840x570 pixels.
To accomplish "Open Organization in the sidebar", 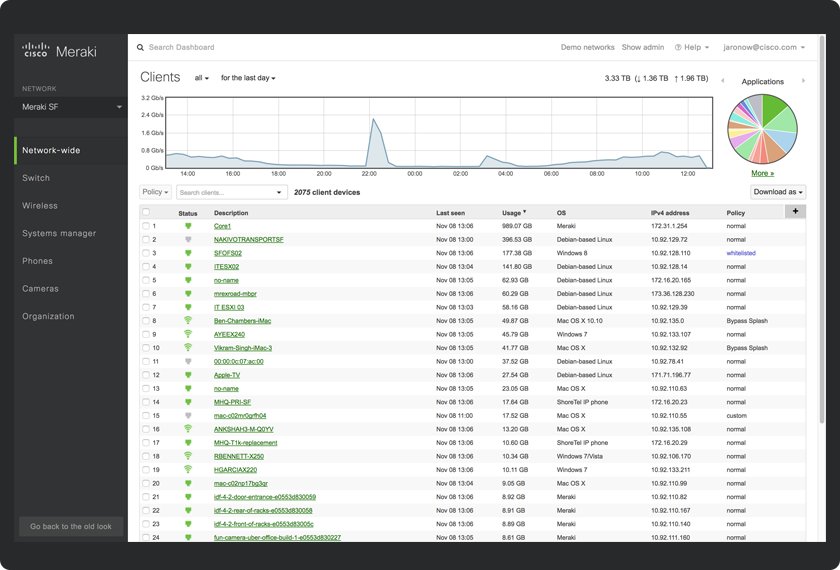I will [x=48, y=317].
